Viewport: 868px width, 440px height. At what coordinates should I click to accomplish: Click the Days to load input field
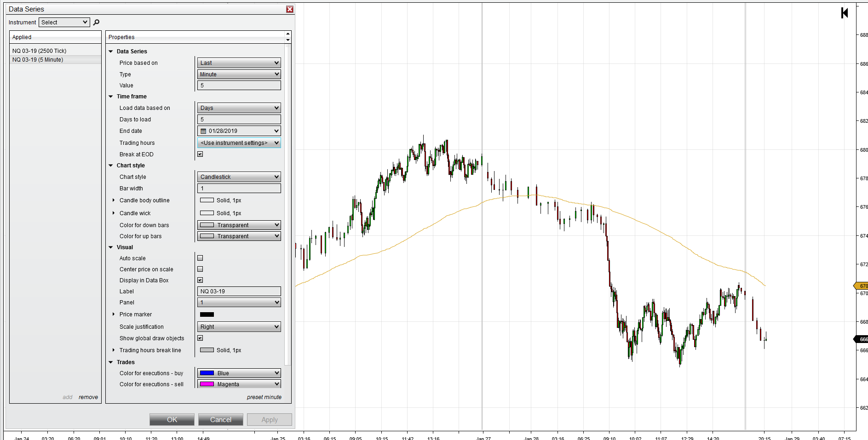click(x=239, y=119)
